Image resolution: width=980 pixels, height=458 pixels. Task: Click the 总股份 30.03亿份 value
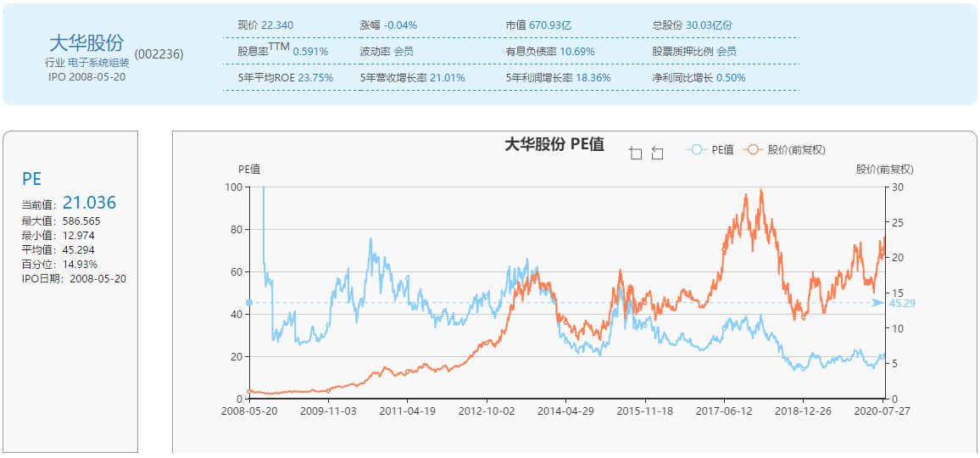709,25
